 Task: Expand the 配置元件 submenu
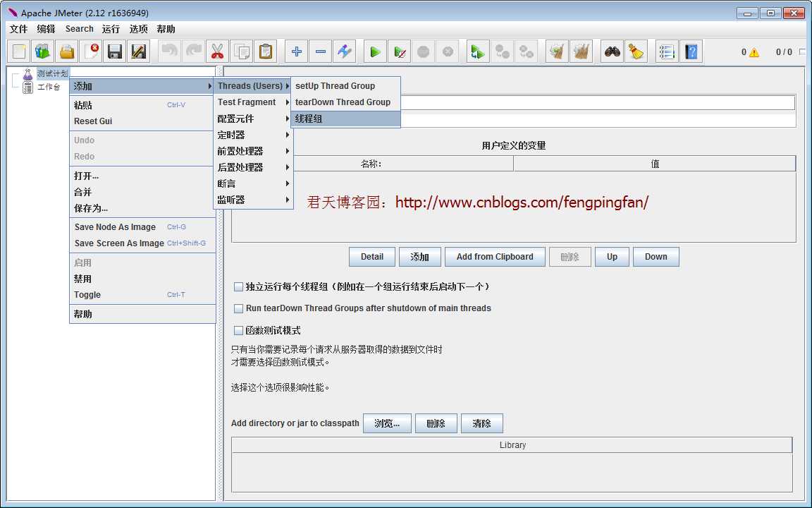pyautogui.click(x=253, y=119)
